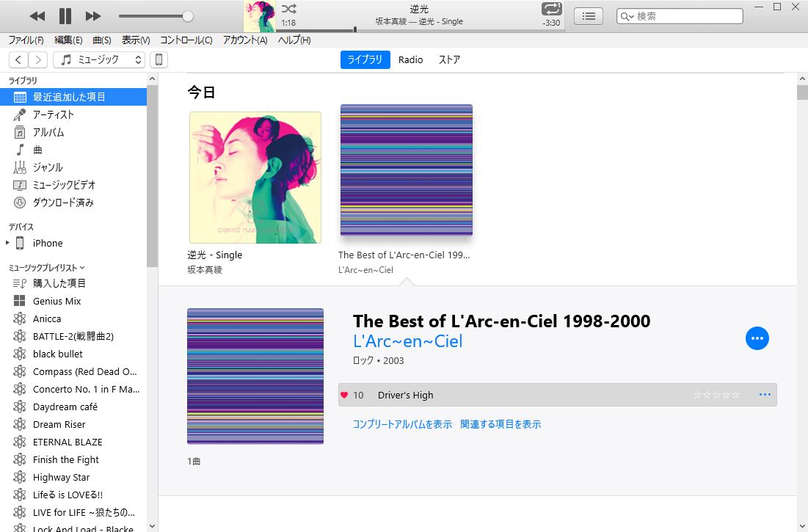Toggle the heart on Driver's High
Screen dimensions: 808x532
(344, 395)
